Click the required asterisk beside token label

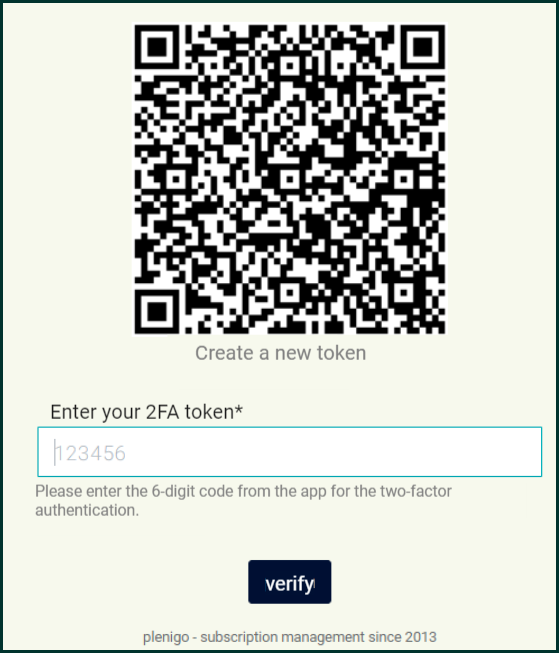click(239, 409)
